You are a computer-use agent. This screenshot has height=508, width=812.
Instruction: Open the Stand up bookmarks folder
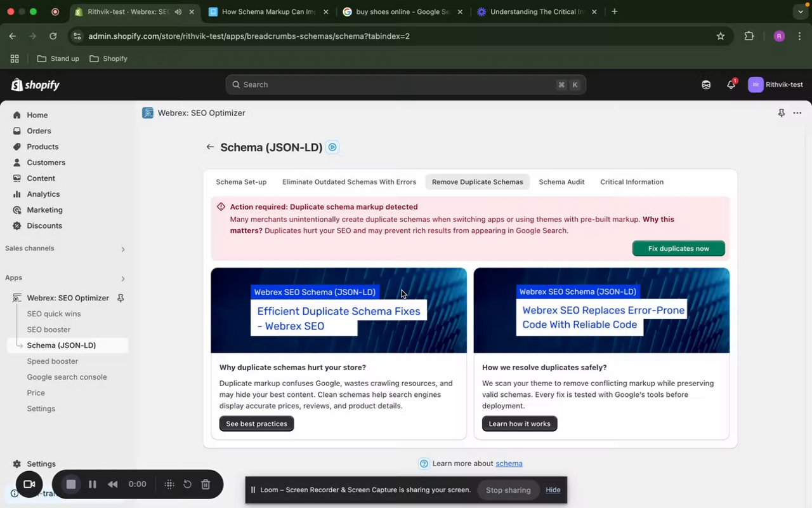(x=58, y=58)
